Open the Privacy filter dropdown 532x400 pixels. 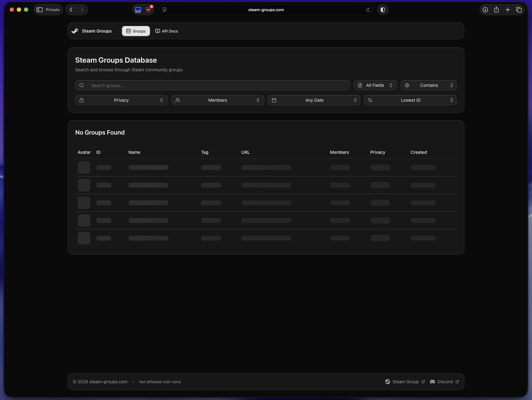121,100
